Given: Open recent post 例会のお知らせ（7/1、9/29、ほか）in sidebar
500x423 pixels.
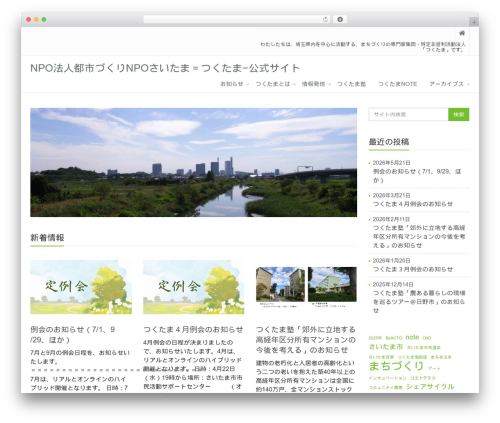Looking at the screenshot, I should coord(417,176).
